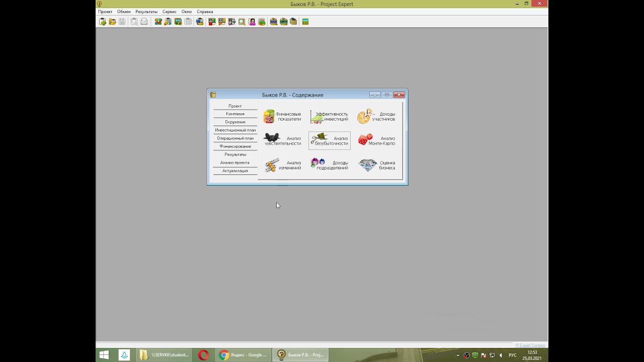The height and width of the screenshot is (362, 644).
Task: Click the magnifying glass toolbar icon
Action: 242,22
